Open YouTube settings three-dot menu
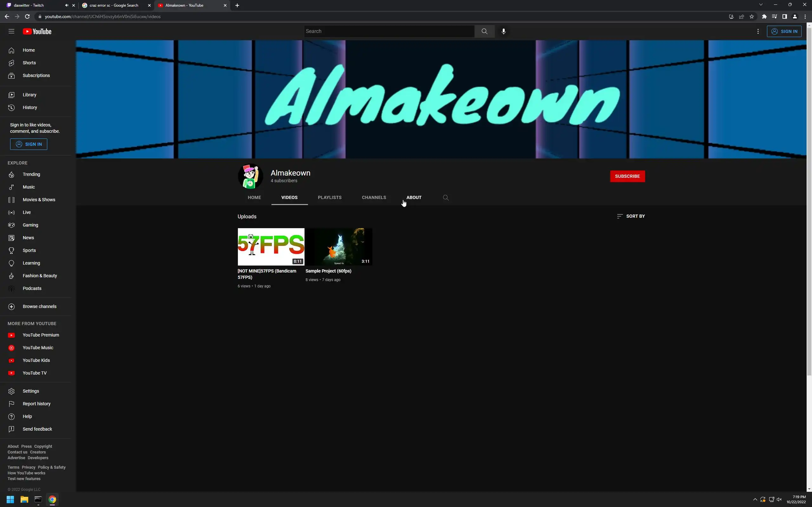Screen dimensions: 812x507 coord(758,31)
